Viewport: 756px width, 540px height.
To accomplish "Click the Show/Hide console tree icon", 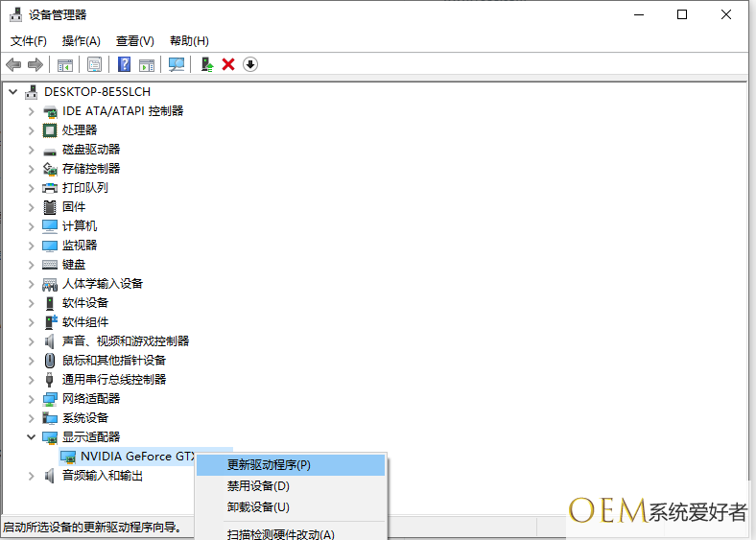I will tap(65, 64).
